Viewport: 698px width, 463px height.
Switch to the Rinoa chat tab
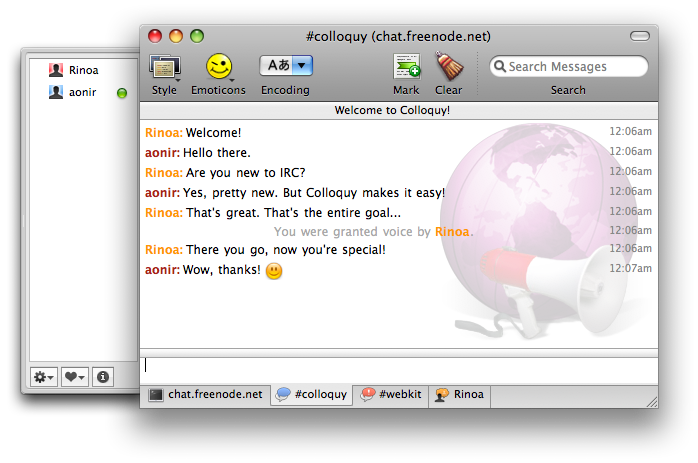coord(459,394)
